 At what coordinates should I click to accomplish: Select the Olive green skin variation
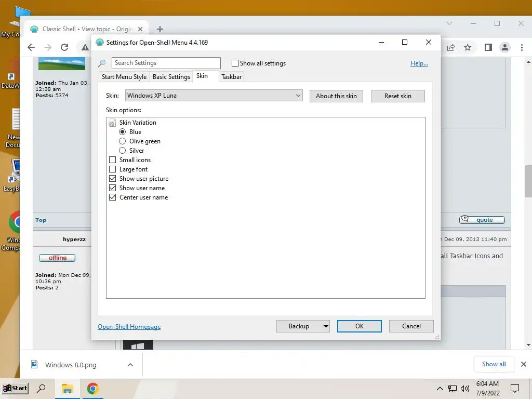[122, 141]
